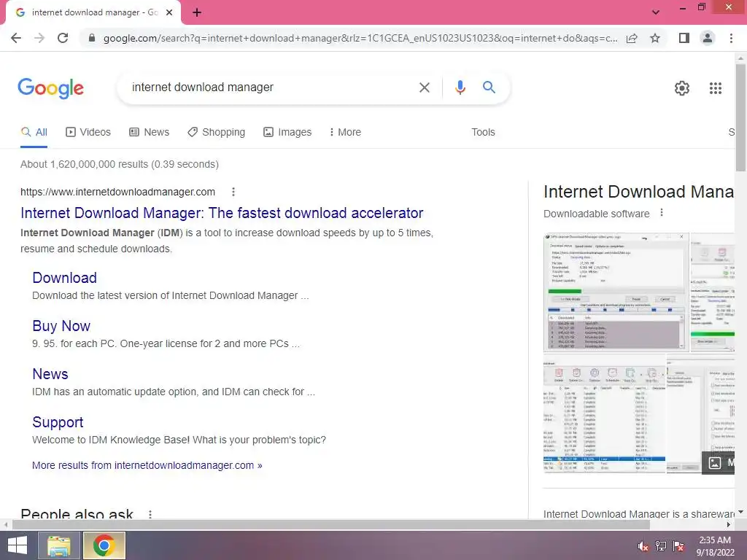Click the result URL internetdownloadmanager.com text
This screenshot has width=747, height=560.
117,192
